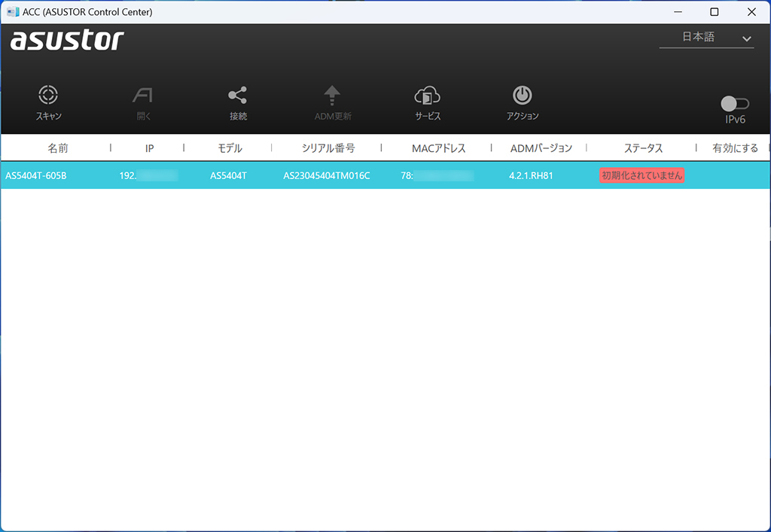771x532 pixels.
Task: Click the 有効にする column header
Action: 735,147
